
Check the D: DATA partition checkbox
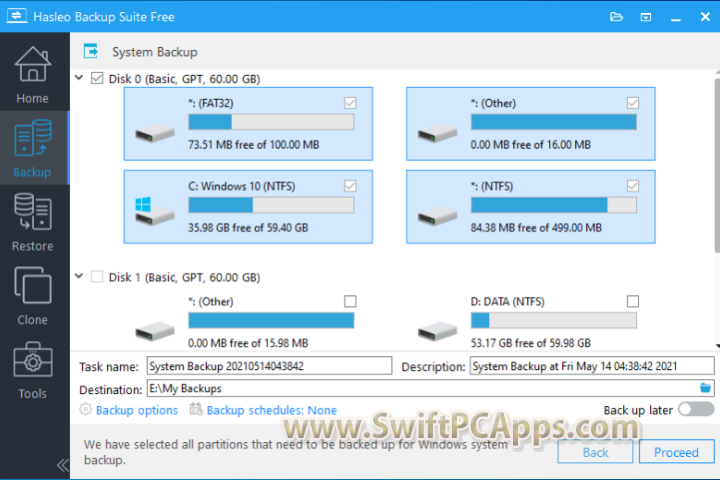tap(633, 301)
